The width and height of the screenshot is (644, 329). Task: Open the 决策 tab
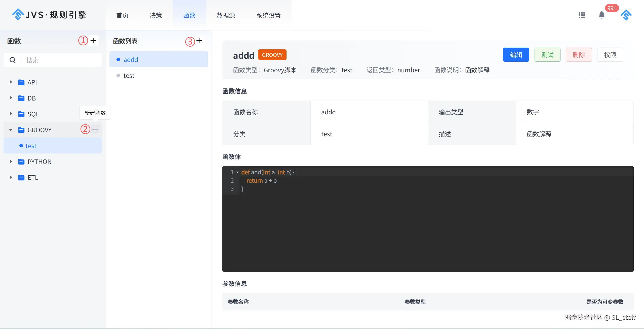pyautogui.click(x=156, y=15)
